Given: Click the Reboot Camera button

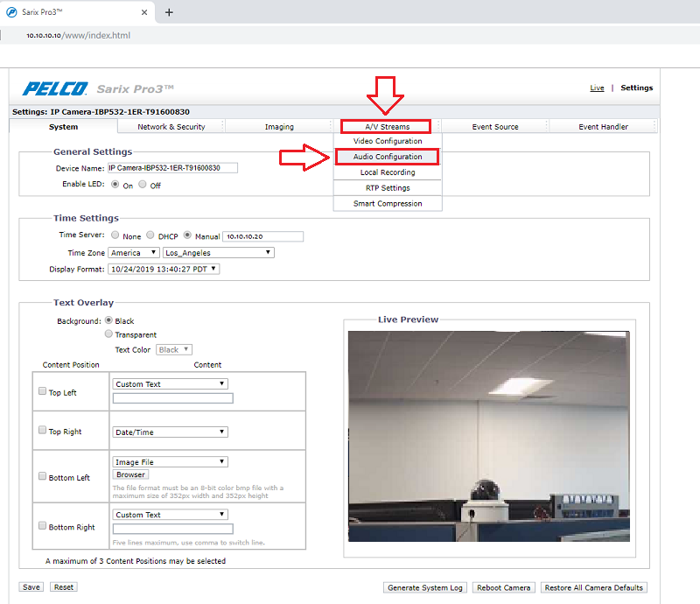Looking at the screenshot, I should pyautogui.click(x=504, y=587).
